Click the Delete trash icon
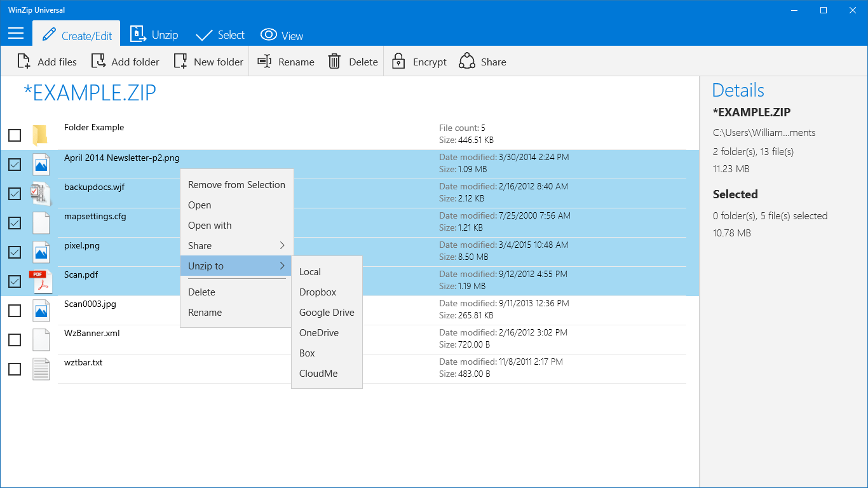This screenshot has width=868, height=488. [334, 61]
